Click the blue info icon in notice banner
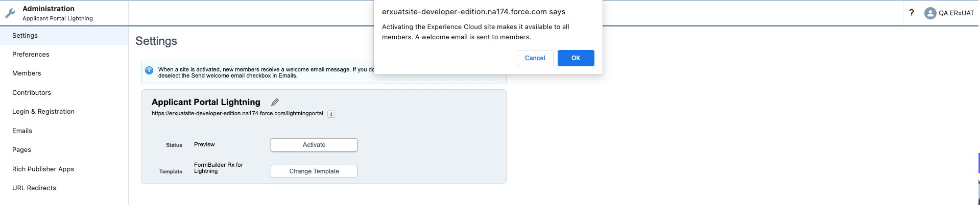 click(x=149, y=70)
